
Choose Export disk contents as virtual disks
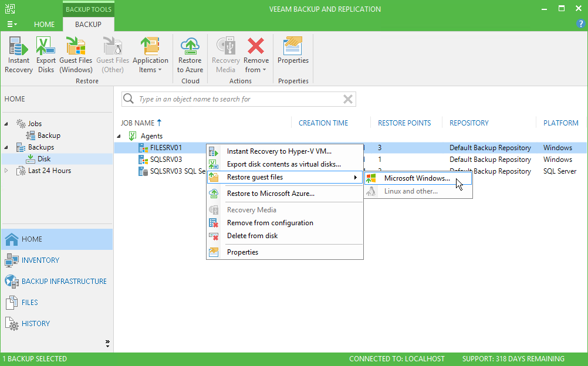pyautogui.click(x=285, y=164)
